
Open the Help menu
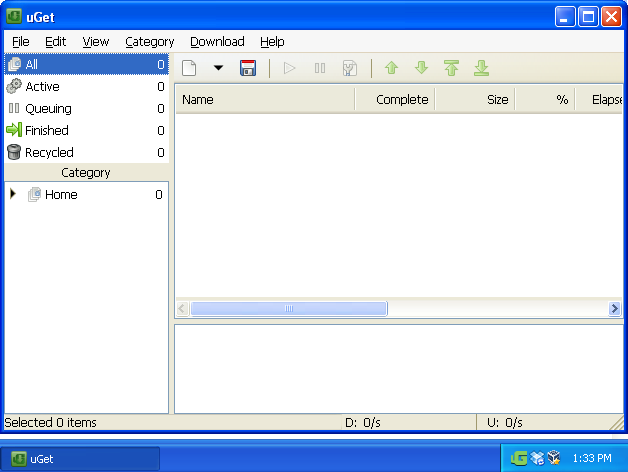[x=272, y=42]
